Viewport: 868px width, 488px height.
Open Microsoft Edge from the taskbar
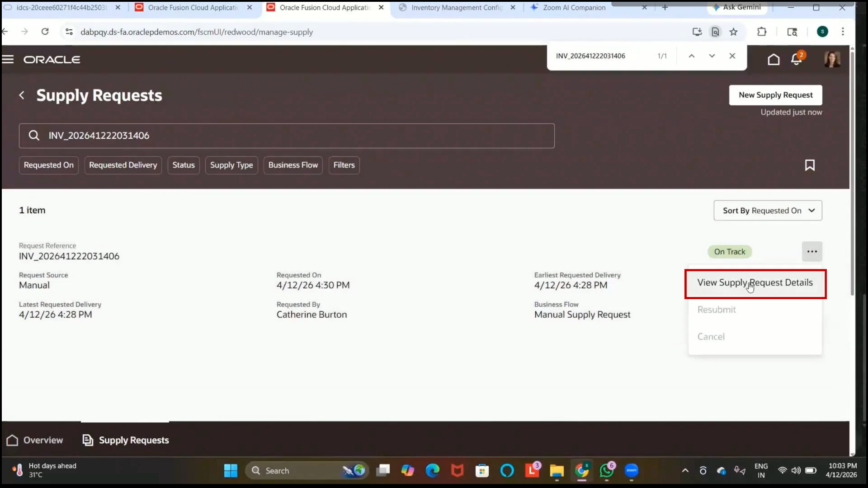coord(433,471)
